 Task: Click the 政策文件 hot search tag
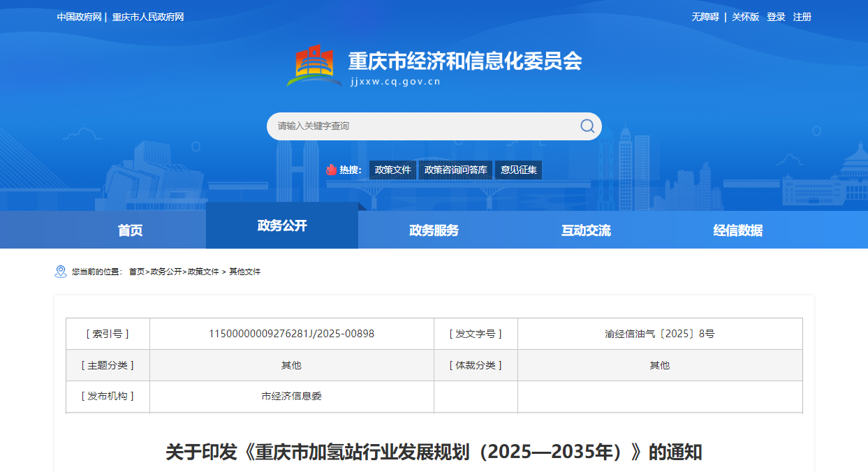click(x=392, y=170)
